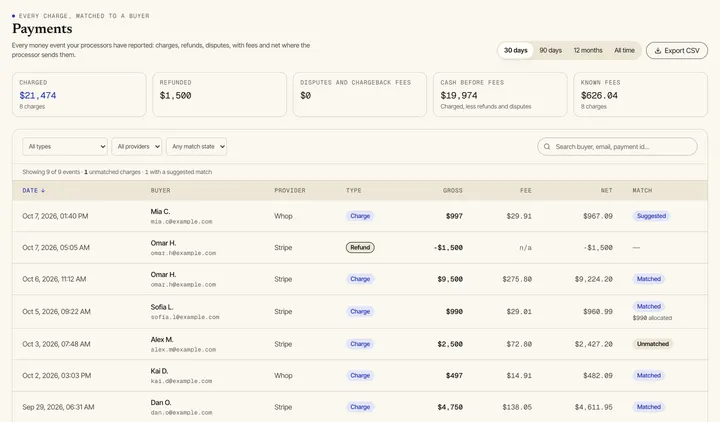The image size is (720, 422).
Task: Click the Match column header
Action: [x=642, y=191]
